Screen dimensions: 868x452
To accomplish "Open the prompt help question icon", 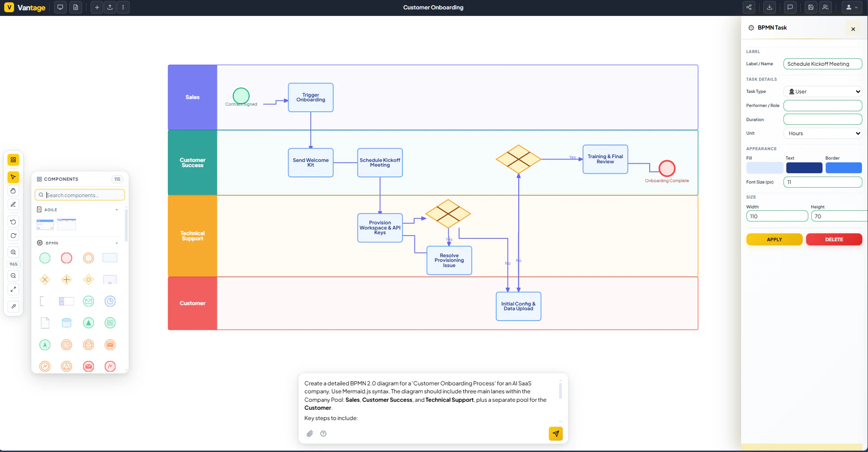I will pos(323,434).
